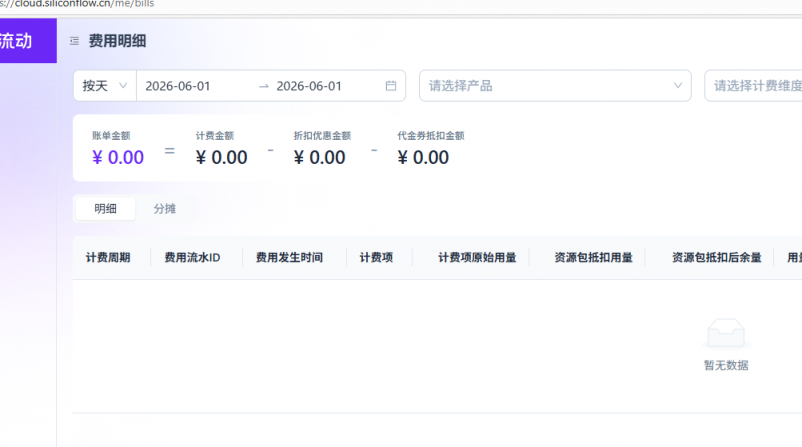Switch to the 分摊 tab

point(165,209)
